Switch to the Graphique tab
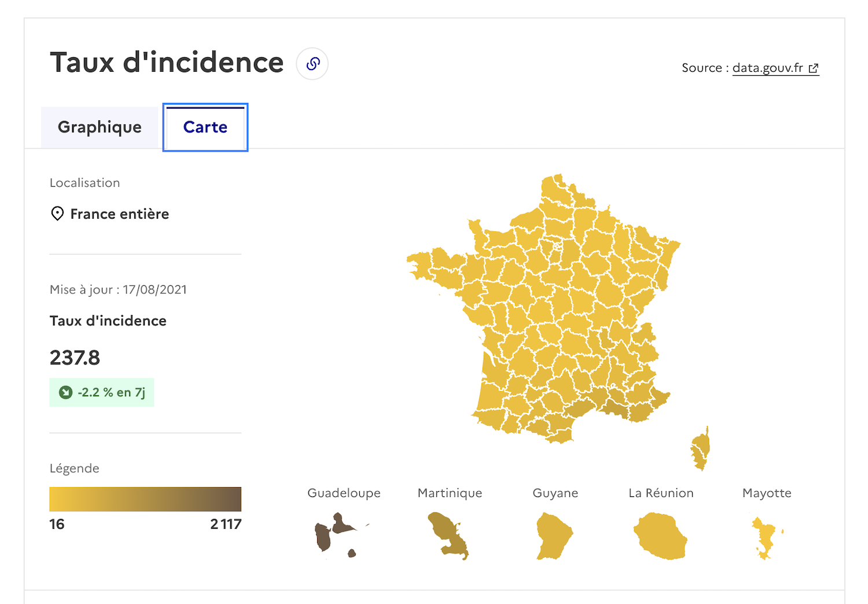Image resolution: width=868 pixels, height=604 pixels. [x=100, y=127]
